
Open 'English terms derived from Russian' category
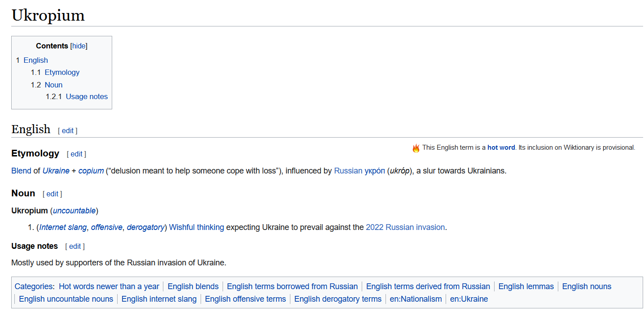point(428,286)
